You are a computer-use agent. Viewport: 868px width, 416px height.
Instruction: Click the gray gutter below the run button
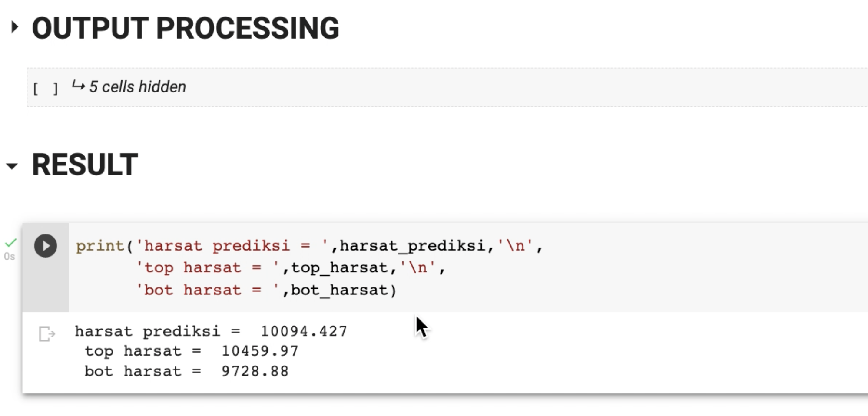46,287
